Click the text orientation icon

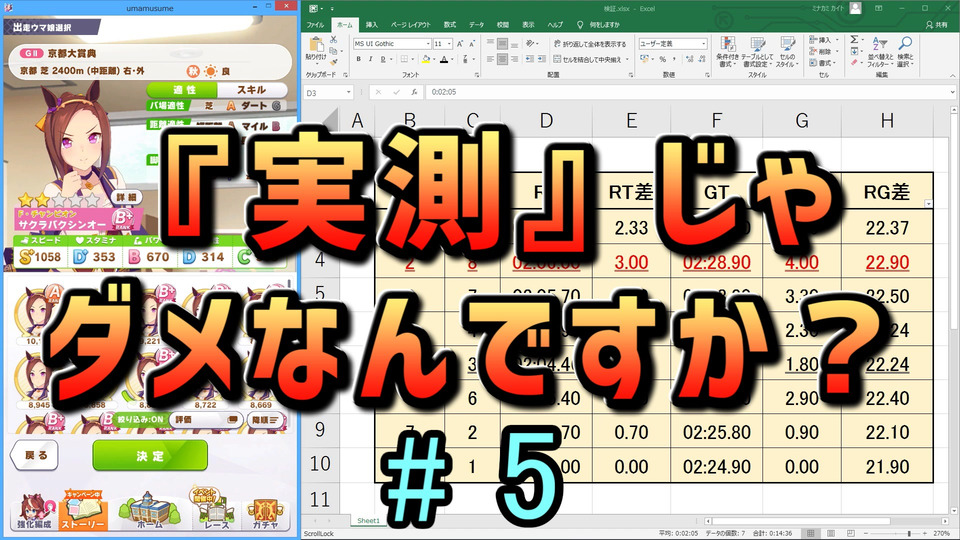coord(530,43)
